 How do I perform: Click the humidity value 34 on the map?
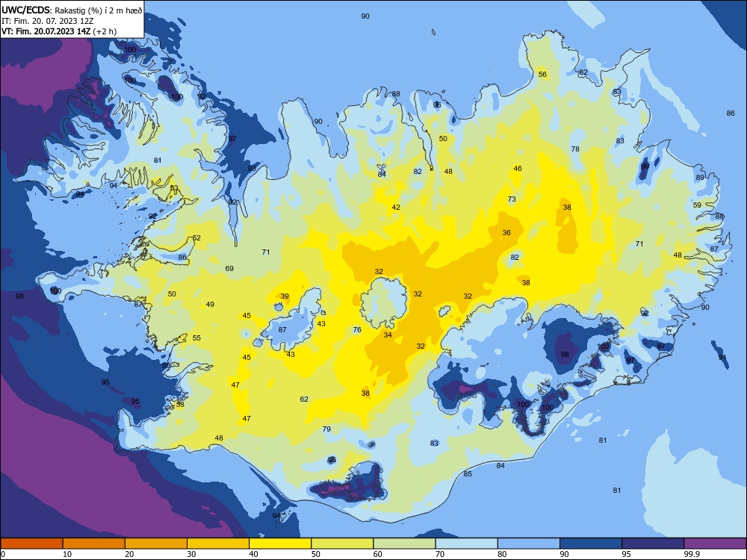(388, 335)
